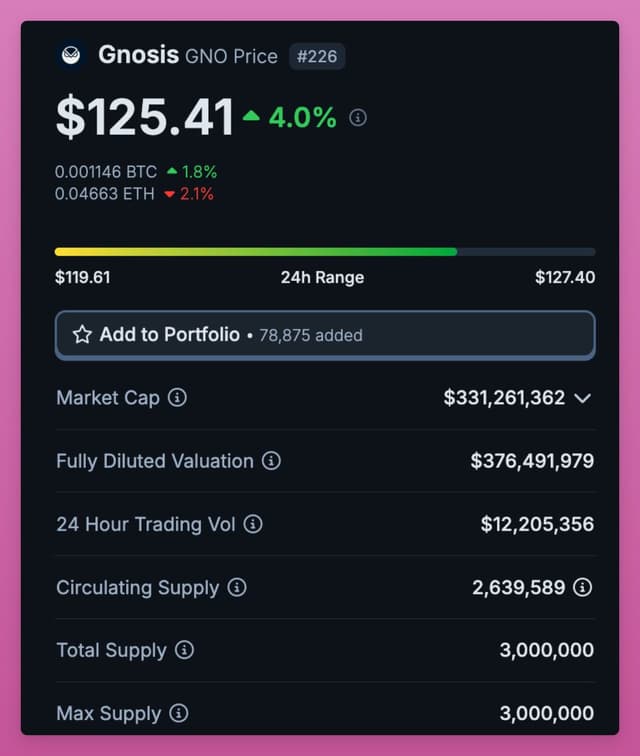Click the Gnosis owl logo icon
The image size is (640, 756).
point(71,55)
